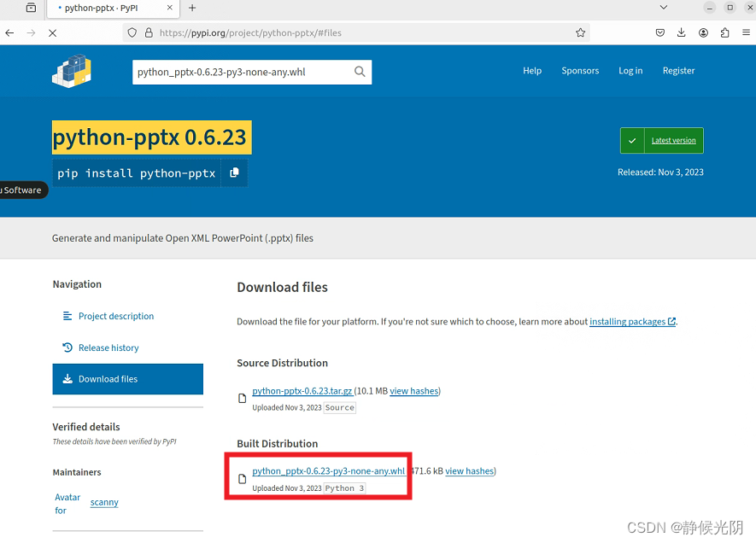View hashes for the whl file
756x543 pixels.
pos(470,470)
